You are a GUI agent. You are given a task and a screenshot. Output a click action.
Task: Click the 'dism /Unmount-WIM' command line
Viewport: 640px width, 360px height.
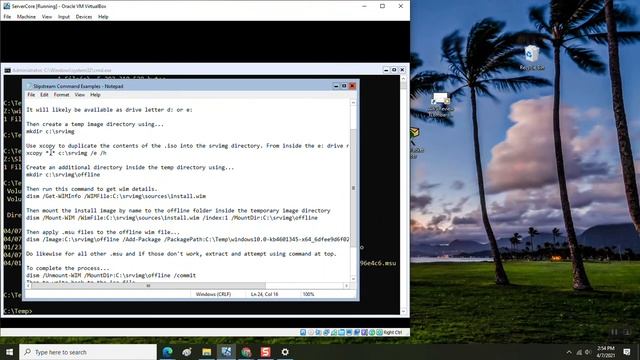tap(111, 276)
